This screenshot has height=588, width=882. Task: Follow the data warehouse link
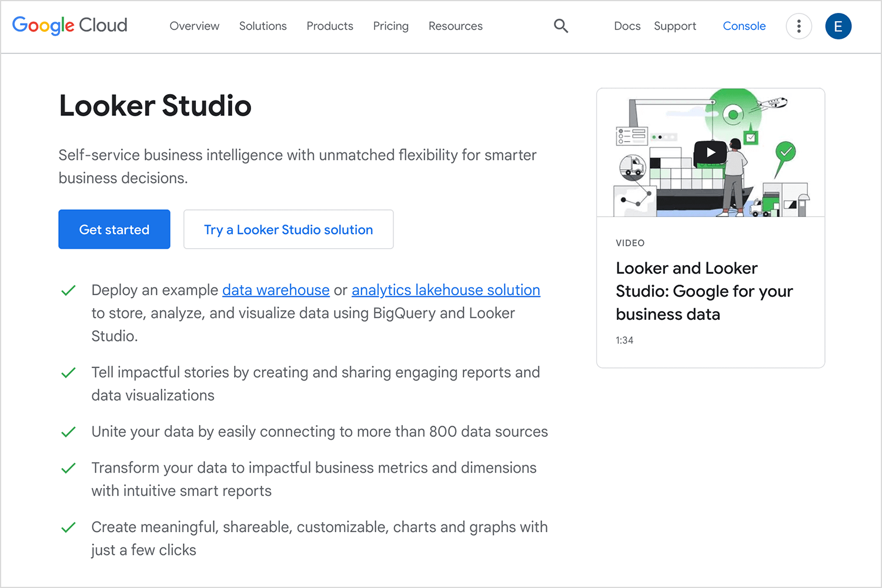(276, 290)
